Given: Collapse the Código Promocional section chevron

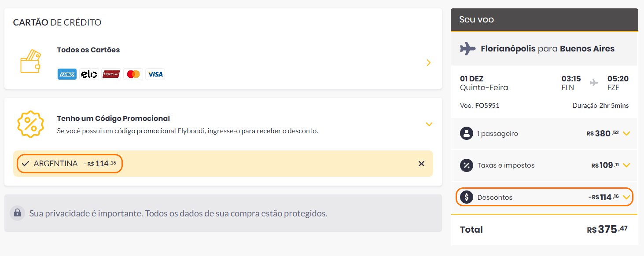Looking at the screenshot, I should (x=429, y=124).
